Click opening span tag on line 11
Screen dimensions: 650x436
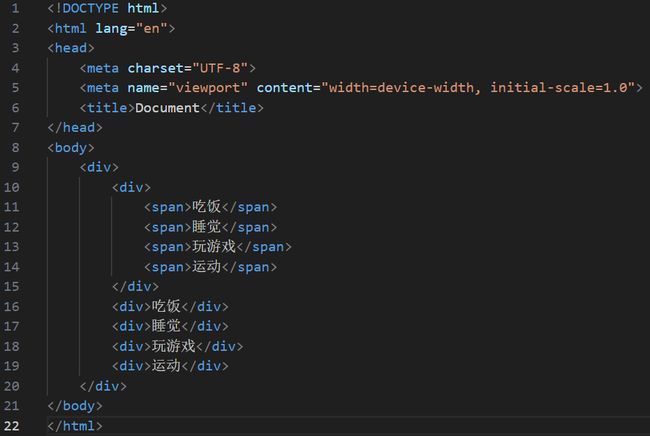point(167,207)
